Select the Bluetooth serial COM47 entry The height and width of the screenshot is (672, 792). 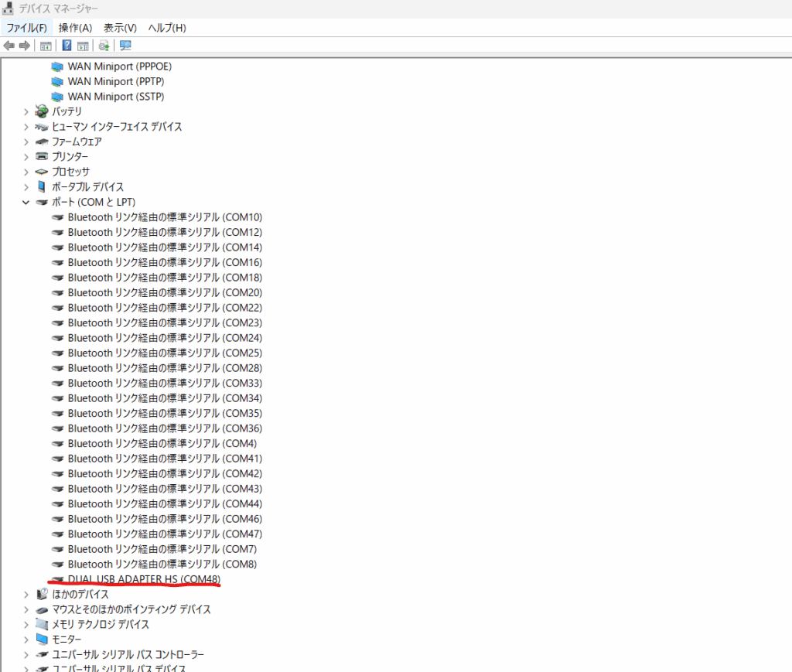pos(166,534)
